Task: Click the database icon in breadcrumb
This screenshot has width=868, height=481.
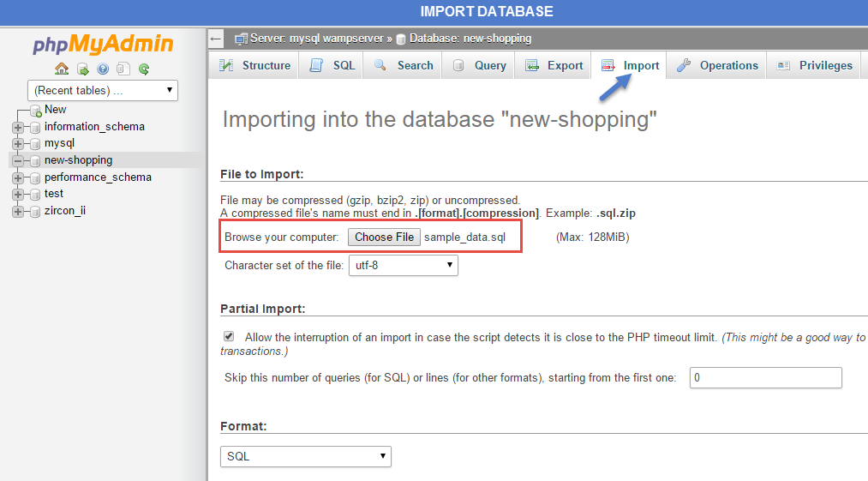Action: click(x=401, y=39)
